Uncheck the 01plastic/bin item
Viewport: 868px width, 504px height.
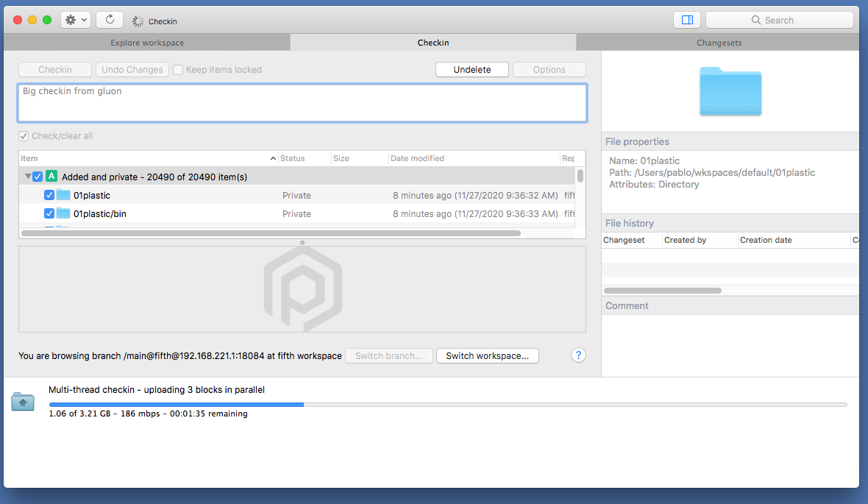click(x=49, y=213)
